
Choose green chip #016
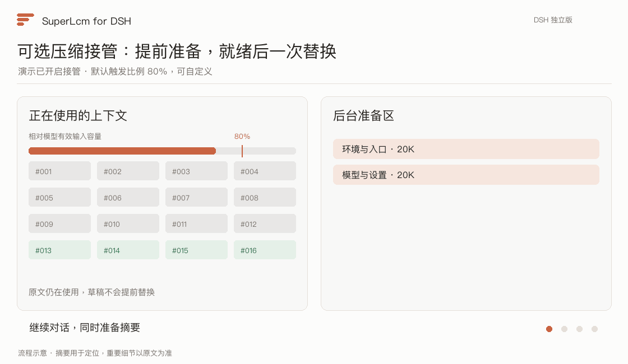(x=265, y=250)
